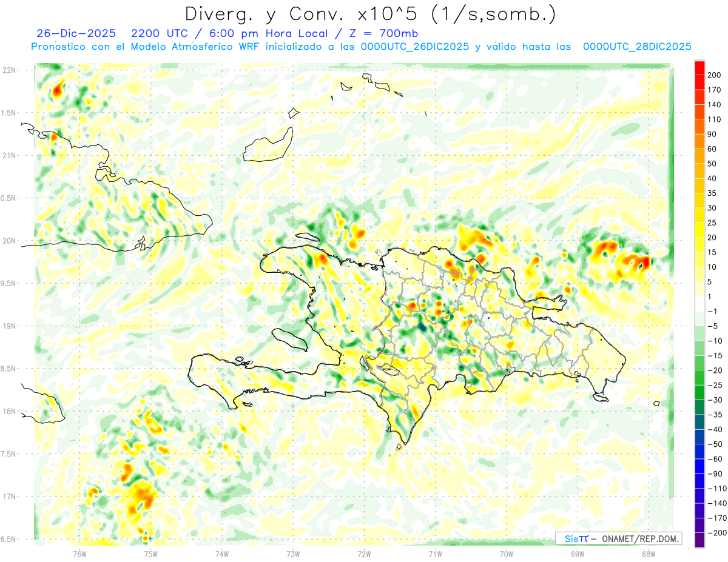
Task: Click the '-50' color bar label
Action: click(716, 444)
